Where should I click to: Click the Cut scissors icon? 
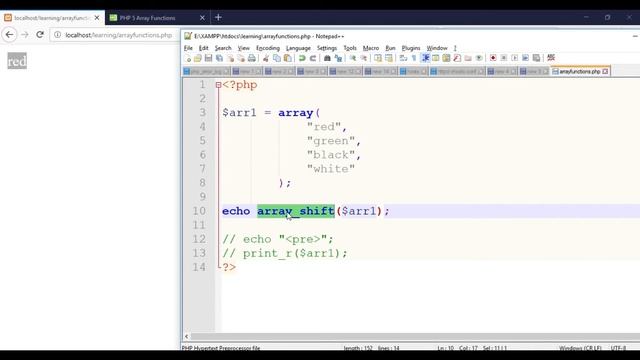[266, 58]
